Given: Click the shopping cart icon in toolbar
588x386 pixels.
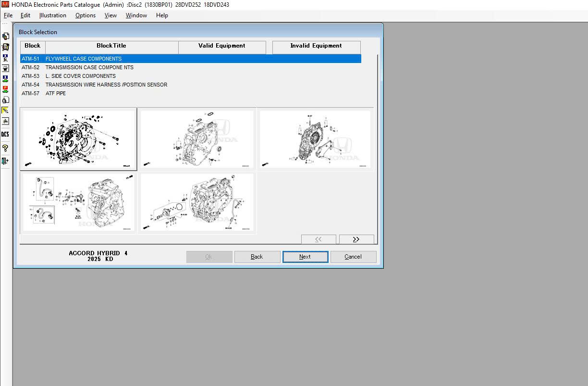Looking at the screenshot, I should [x=5, y=47].
